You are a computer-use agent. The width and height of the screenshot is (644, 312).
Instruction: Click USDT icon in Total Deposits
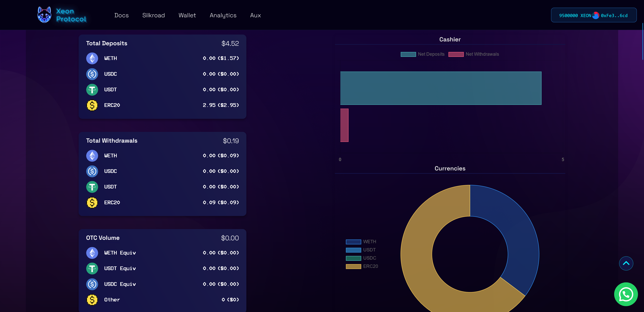[92, 90]
